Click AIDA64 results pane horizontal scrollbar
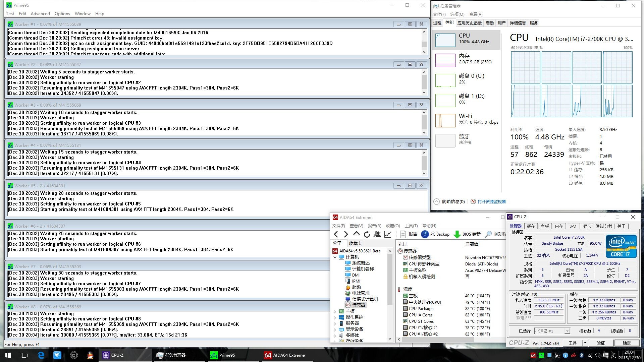644x362 pixels. (450, 339)
